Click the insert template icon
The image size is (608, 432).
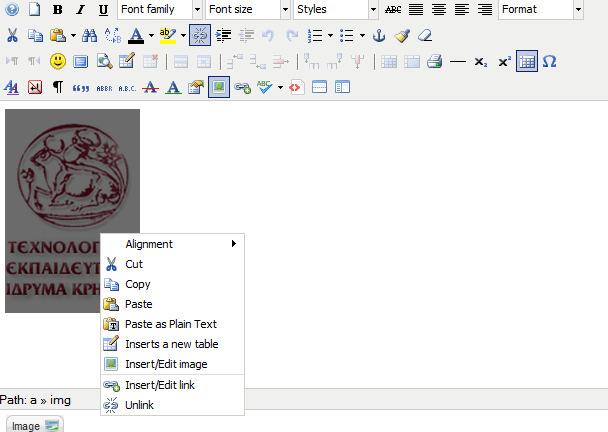[x=342, y=87]
